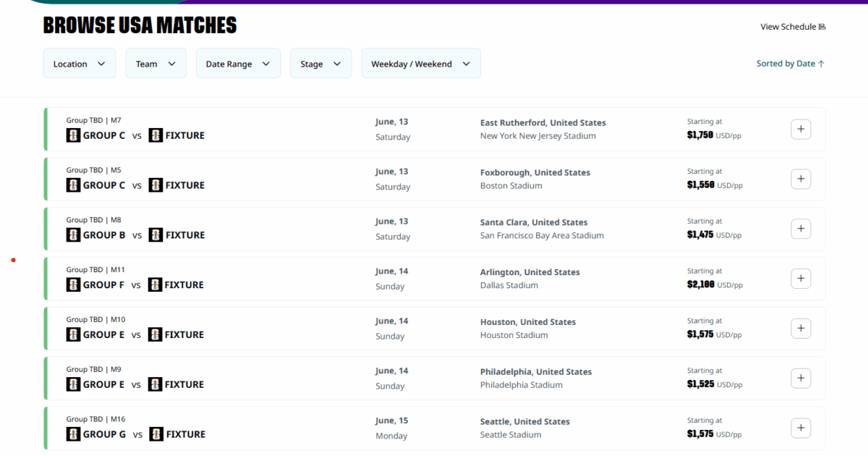Open the Team filter dropdown
The height and width of the screenshot is (456, 868).
point(156,64)
